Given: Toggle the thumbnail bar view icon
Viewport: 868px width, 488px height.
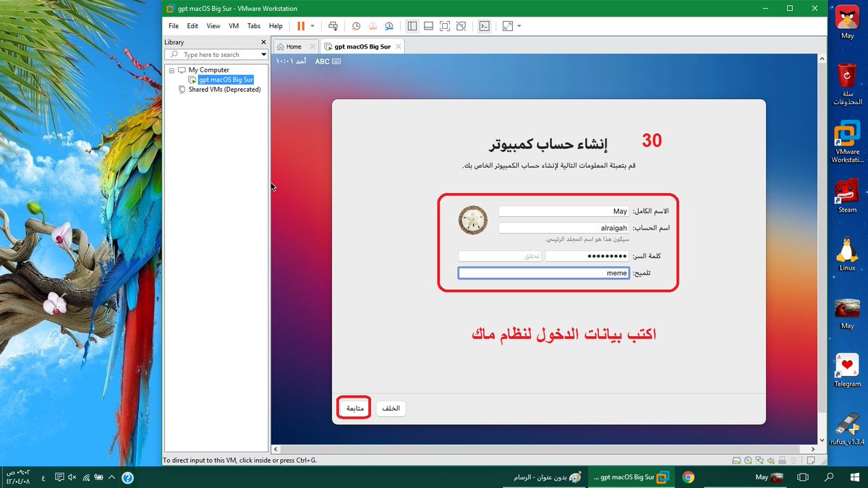Looking at the screenshot, I should [x=428, y=26].
